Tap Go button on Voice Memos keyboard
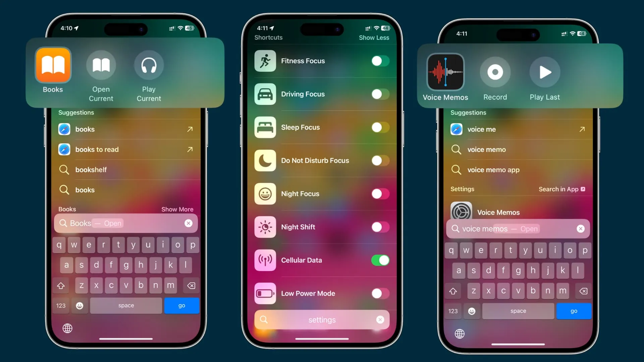Image resolution: width=644 pixels, height=362 pixels. 574,311
